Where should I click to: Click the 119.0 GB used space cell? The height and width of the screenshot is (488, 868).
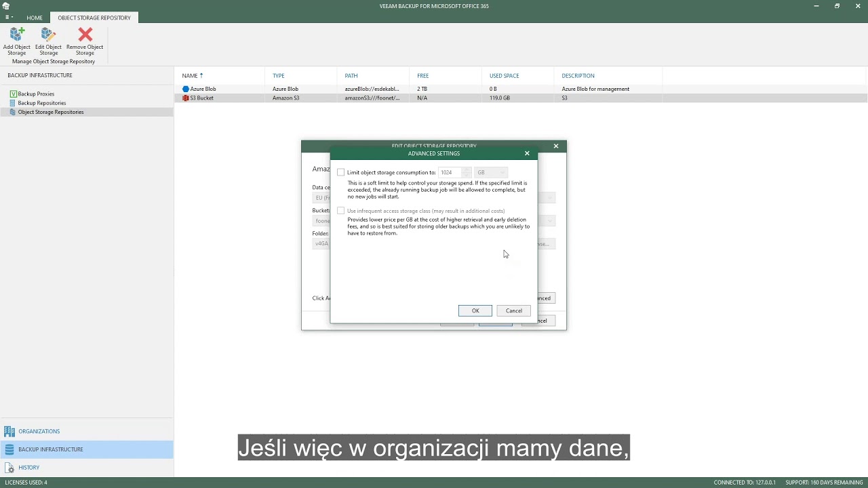[500, 98]
